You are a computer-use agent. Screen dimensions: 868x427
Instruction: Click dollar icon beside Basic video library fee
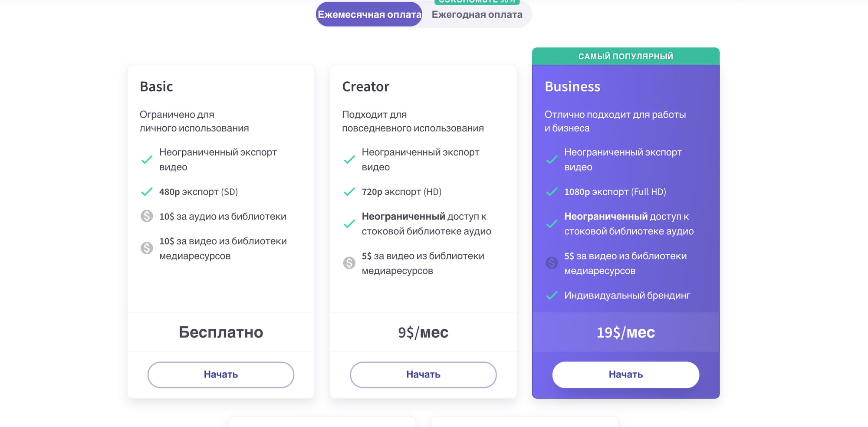(147, 248)
